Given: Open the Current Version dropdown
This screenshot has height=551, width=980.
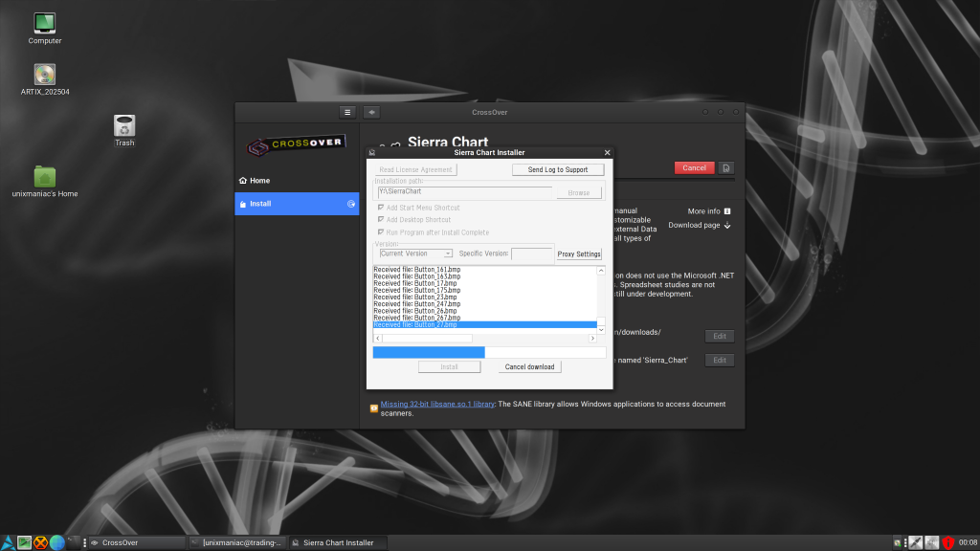Looking at the screenshot, I should click(x=413, y=253).
